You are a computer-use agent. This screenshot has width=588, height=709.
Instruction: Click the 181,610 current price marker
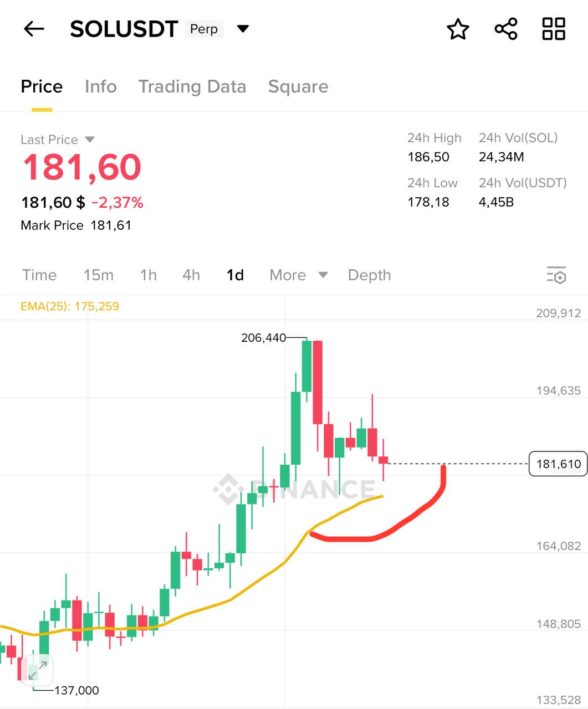click(558, 464)
